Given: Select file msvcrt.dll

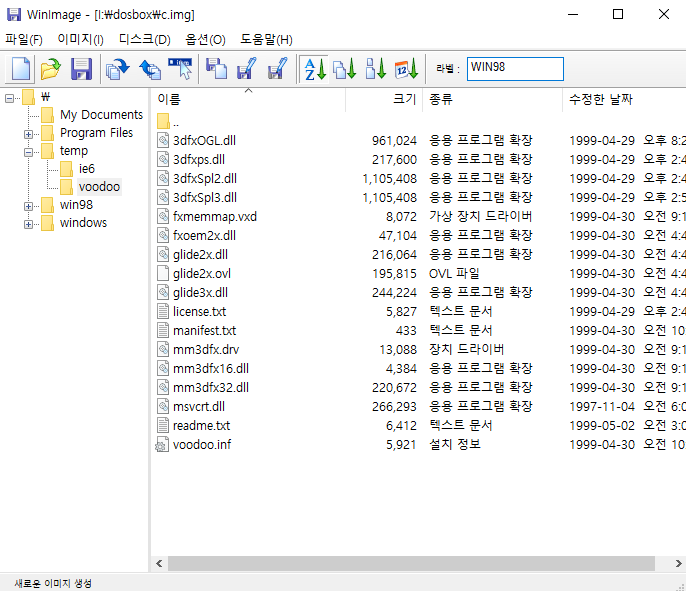Looking at the screenshot, I should [x=199, y=407].
